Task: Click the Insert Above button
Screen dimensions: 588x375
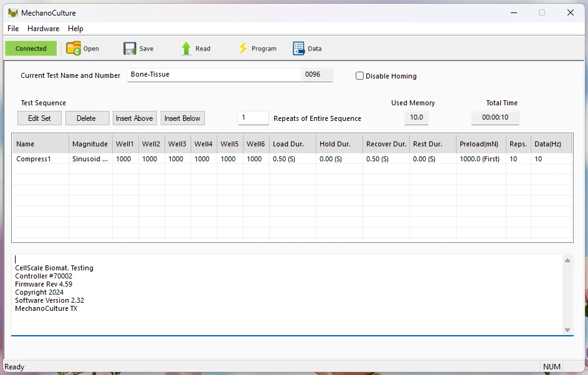Action: click(x=135, y=118)
